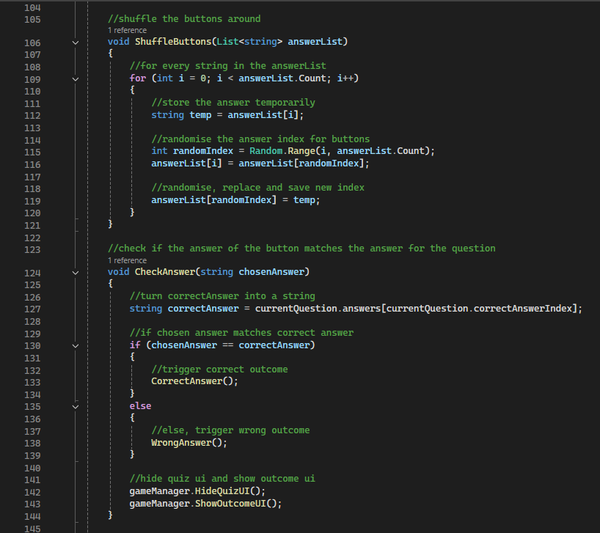
Task: Click line number 106
Action: point(33,43)
